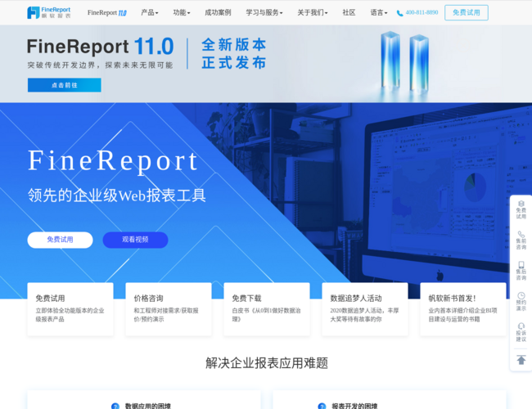Click the phone icon beside 400-811-8890
Viewport: 532px width, 409px height.
click(400, 13)
